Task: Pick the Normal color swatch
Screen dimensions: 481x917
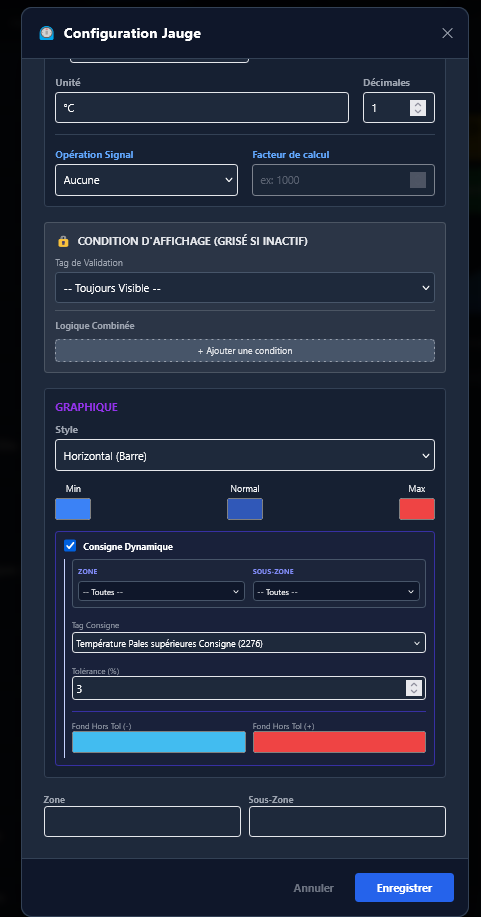Action: (x=245, y=509)
